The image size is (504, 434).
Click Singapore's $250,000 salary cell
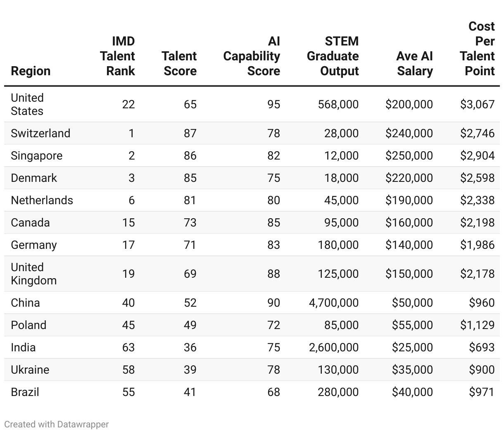click(x=409, y=155)
